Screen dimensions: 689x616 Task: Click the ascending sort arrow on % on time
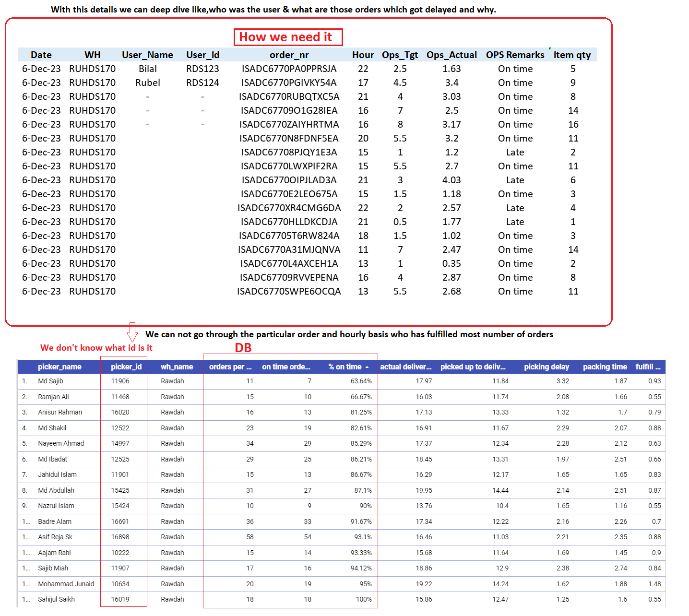point(367,367)
